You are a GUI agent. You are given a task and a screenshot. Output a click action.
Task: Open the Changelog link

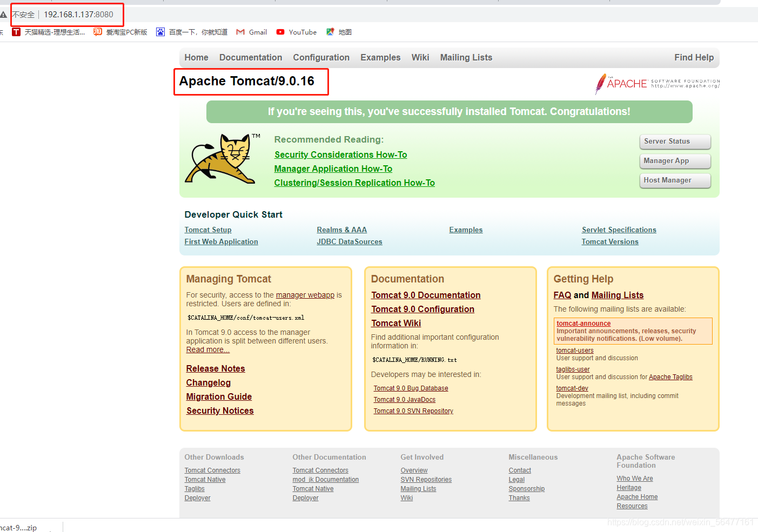coord(208,382)
